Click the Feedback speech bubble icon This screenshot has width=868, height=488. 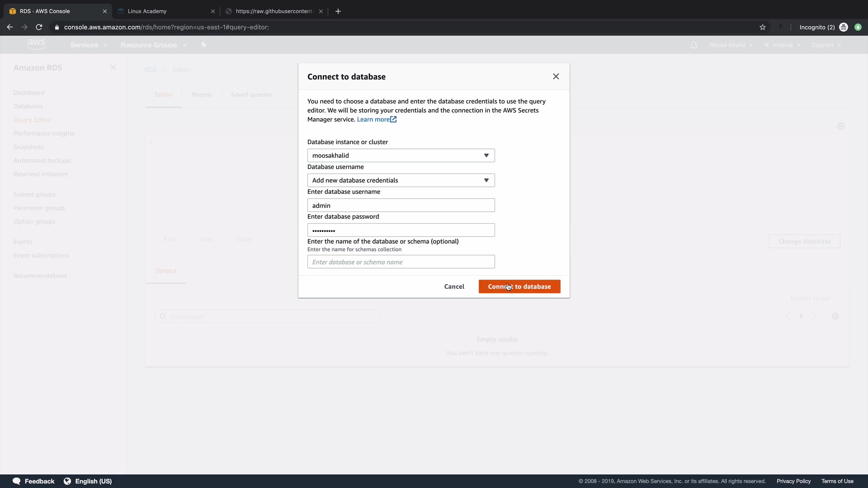tap(16, 481)
